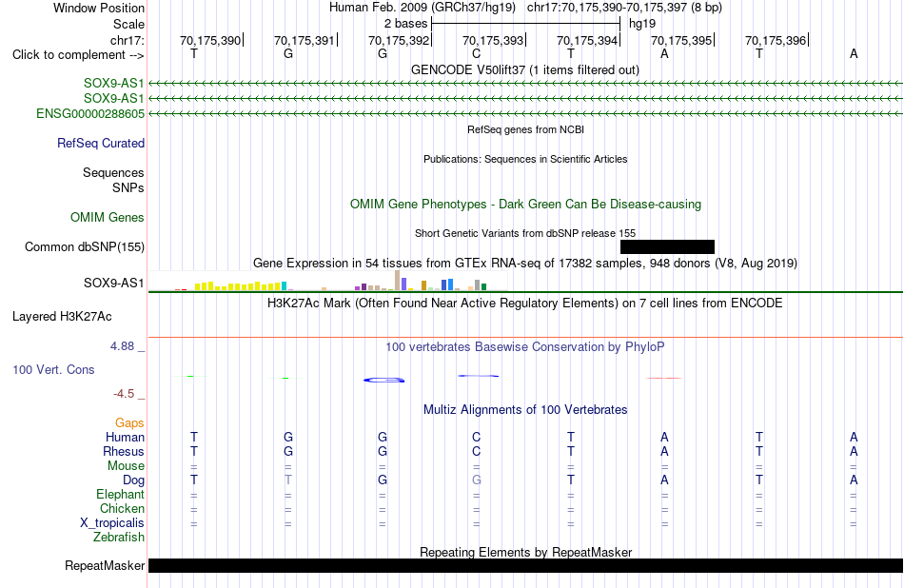
Task: Click the C base in the complement ruler row
Action: (x=476, y=54)
